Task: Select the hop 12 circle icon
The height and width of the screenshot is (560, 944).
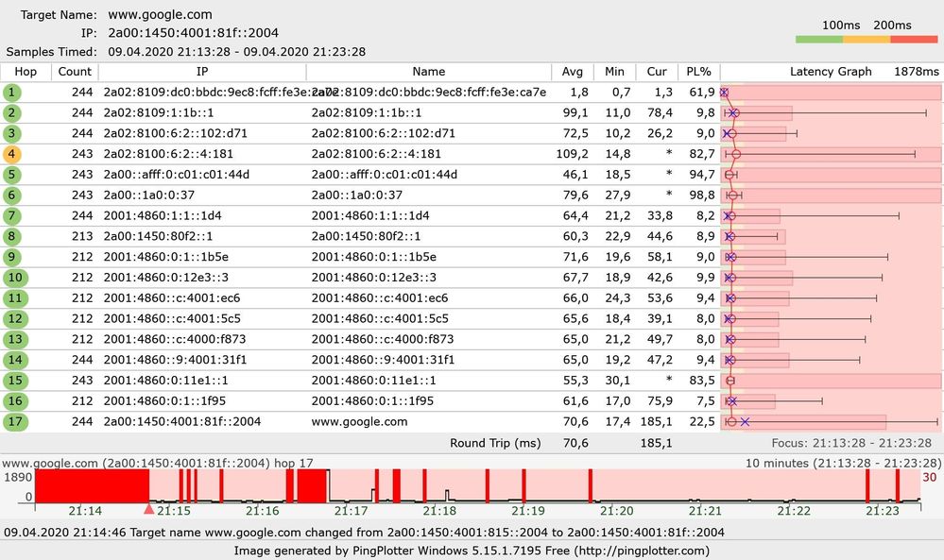Action: 15,319
